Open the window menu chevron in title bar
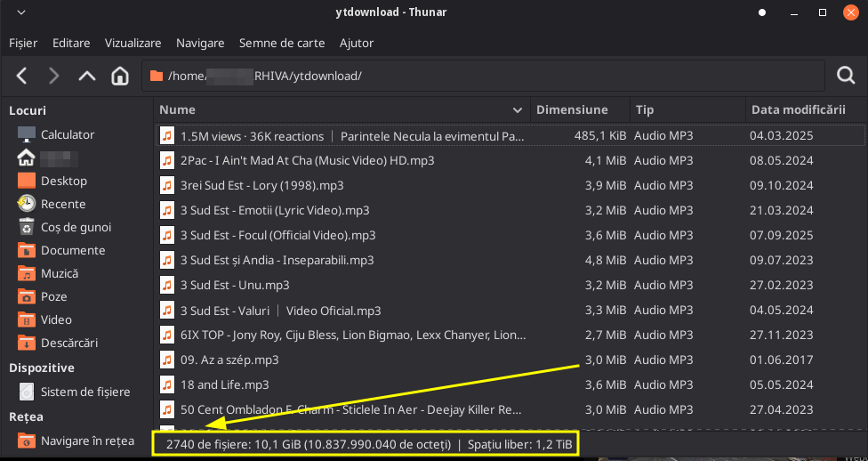Screen dimensions: 868x461 click(x=21, y=12)
